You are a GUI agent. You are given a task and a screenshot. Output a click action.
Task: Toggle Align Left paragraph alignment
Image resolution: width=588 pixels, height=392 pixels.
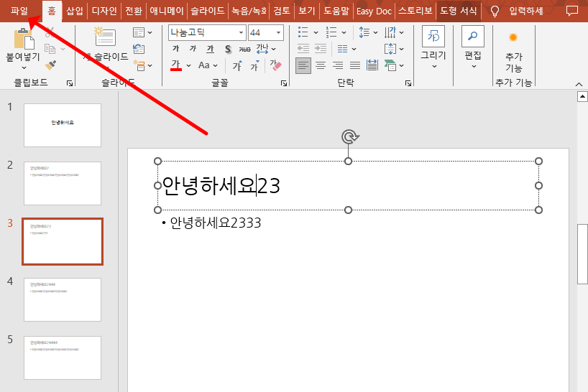tap(303, 65)
